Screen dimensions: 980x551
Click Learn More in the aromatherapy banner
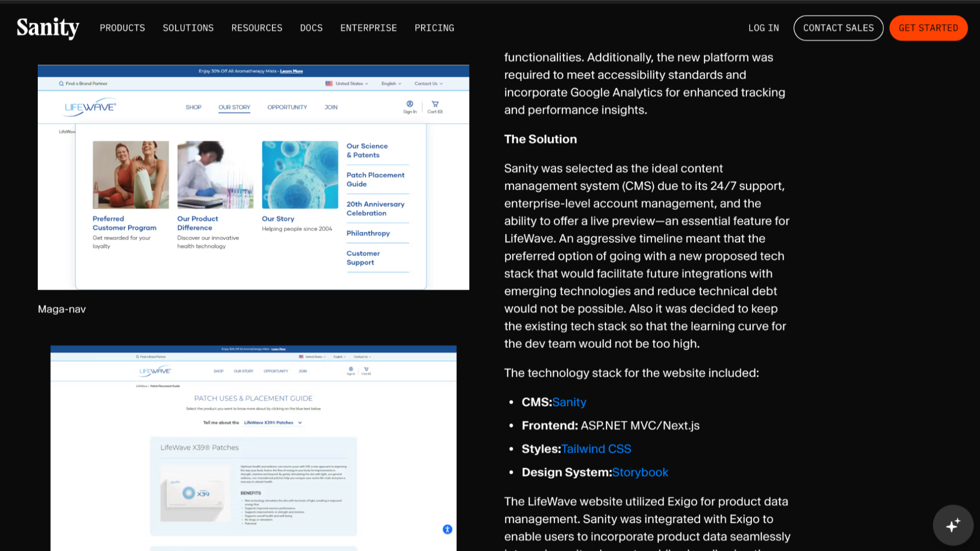291,71
